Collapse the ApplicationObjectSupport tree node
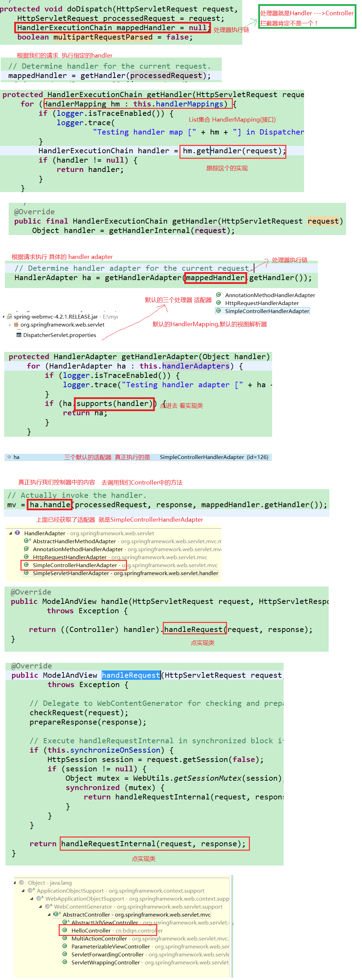The width and height of the screenshot is (362, 980). [x=23, y=891]
